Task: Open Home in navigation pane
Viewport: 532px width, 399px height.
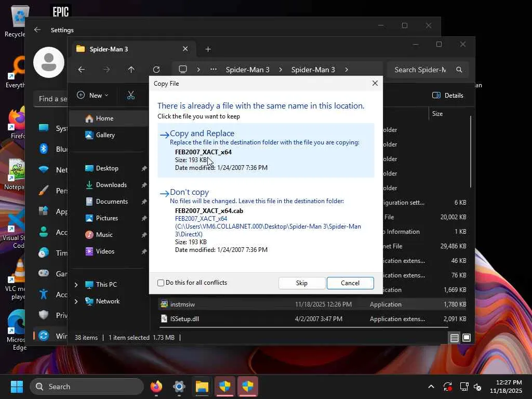Action: click(x=109, y=118)
